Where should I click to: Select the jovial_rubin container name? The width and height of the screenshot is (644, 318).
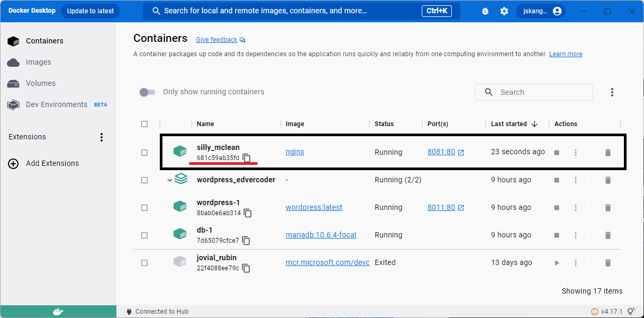click(x=216, y=258)
